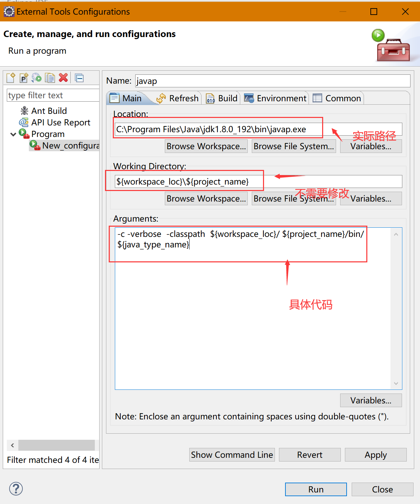The image size is (420, 504).
Task: Click the type filter text field
Action: pyautogui.click(x=53, y=95)
